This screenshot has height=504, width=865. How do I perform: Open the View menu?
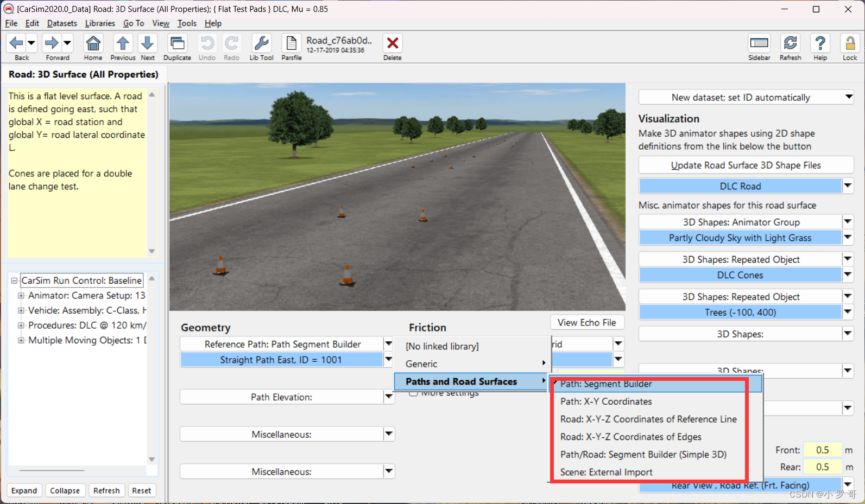pos(161,23)
